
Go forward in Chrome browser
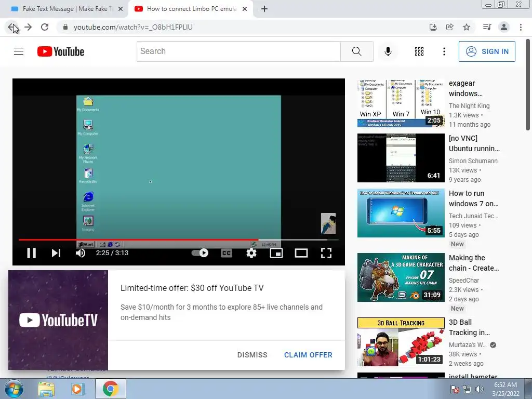coord(28,27)
